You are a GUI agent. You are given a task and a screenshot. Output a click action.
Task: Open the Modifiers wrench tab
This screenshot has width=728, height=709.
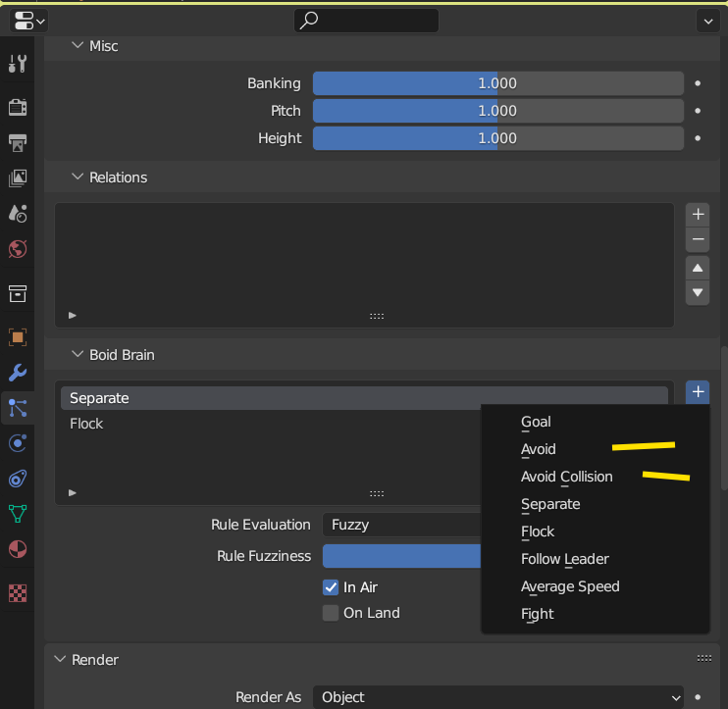18,373
